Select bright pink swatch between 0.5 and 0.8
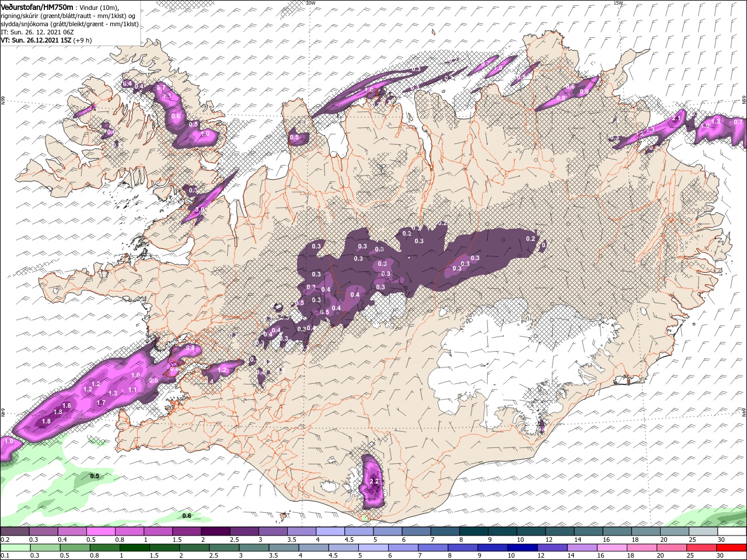 (100, 531)
